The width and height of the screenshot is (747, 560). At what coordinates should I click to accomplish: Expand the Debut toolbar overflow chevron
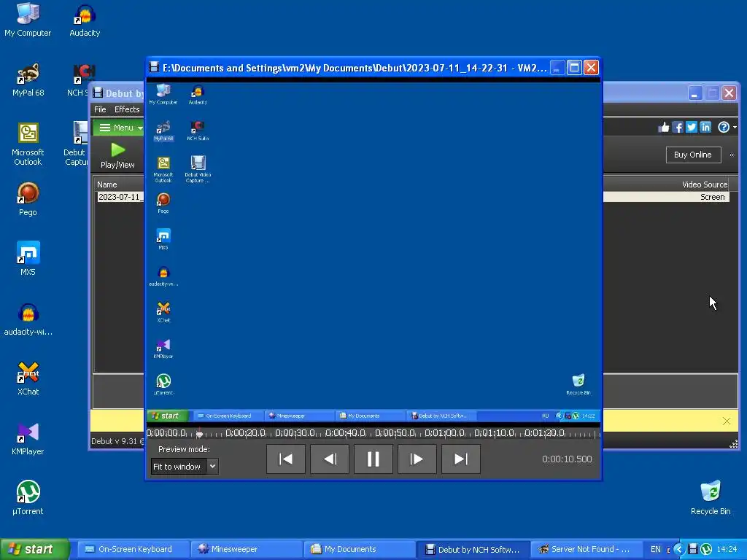(x=732, y=155)
